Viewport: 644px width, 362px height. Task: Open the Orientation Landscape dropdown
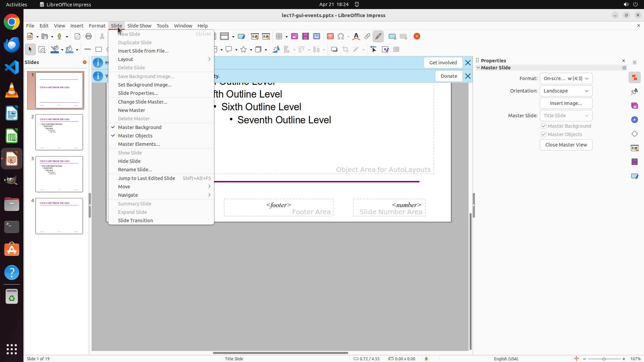[566, 91]
